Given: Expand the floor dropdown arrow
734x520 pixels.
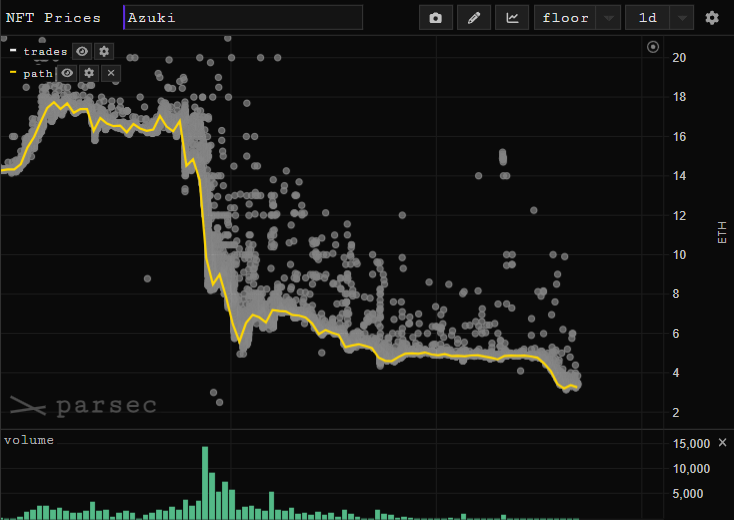Looking at the screenshot, I should pyautogui.click(x=609, y=18).
